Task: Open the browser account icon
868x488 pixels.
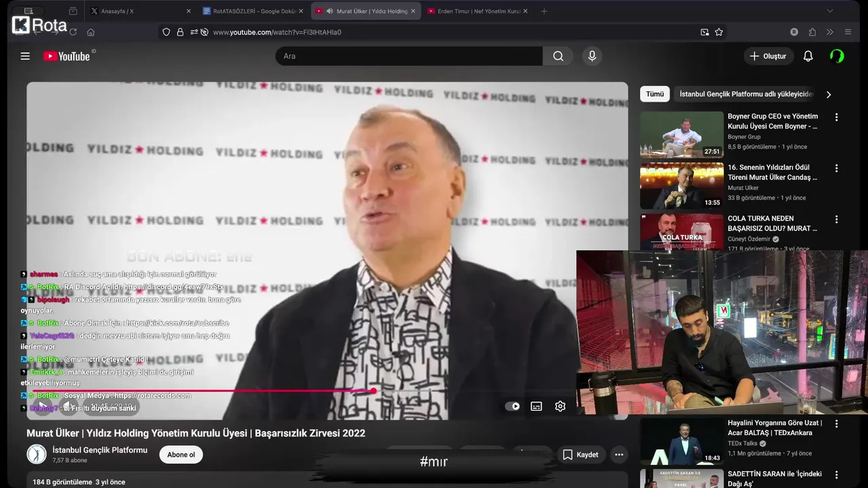Action: [x=794, y=32]
